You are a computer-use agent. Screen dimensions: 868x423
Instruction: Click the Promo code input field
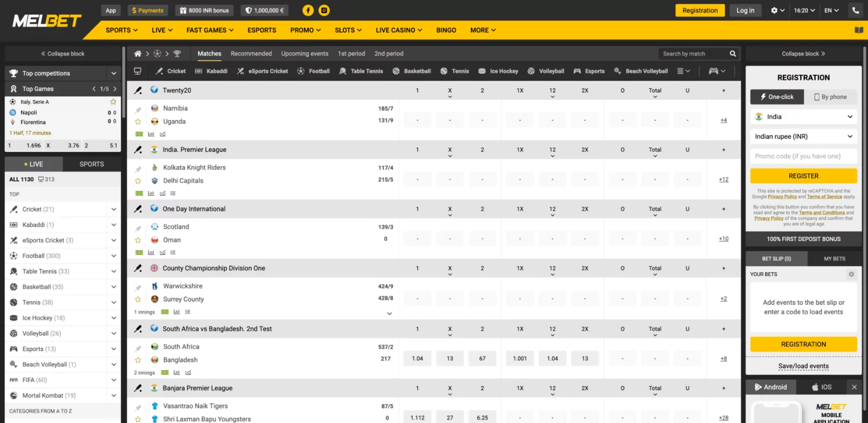[803, 156]
